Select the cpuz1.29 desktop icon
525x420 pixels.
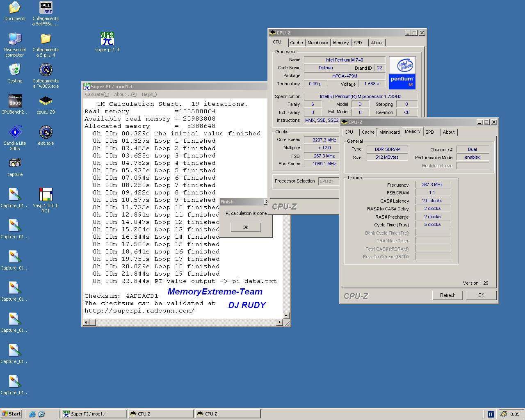[46, 105]
